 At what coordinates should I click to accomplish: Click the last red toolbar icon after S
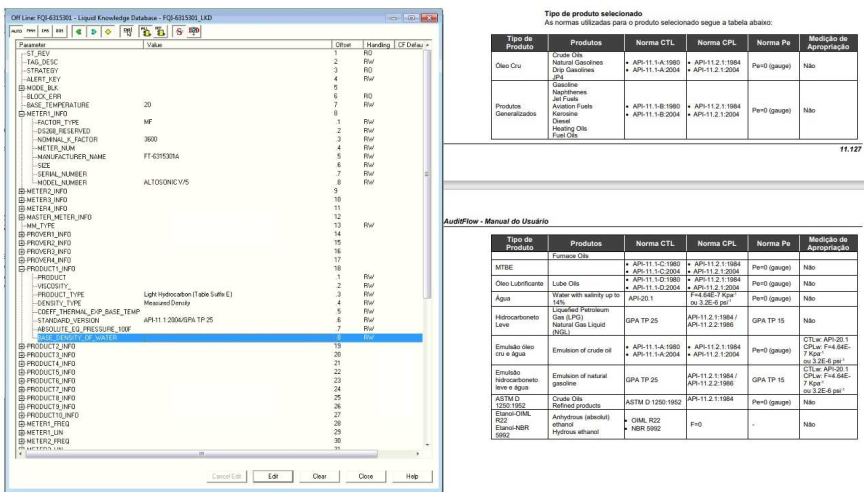[x=193, y=32]
